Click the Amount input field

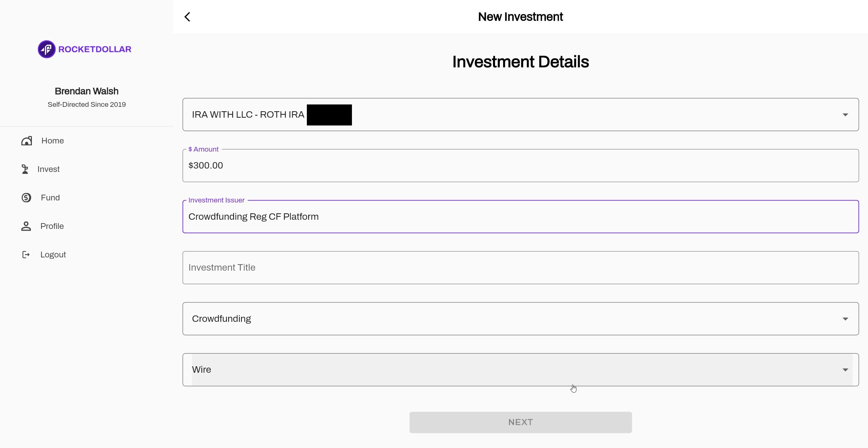(x=520, y=165)
